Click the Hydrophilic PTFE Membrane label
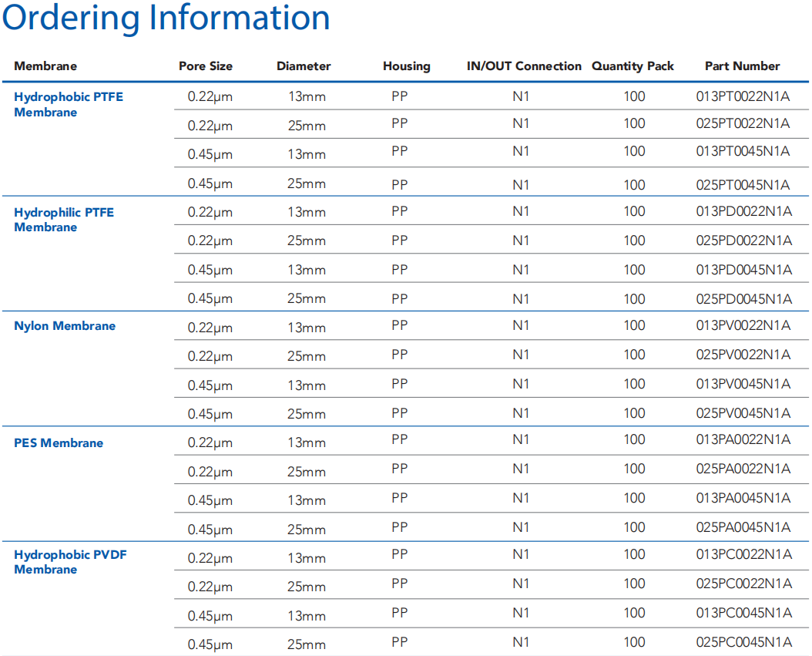812x656 pixels. coord(64,220)
